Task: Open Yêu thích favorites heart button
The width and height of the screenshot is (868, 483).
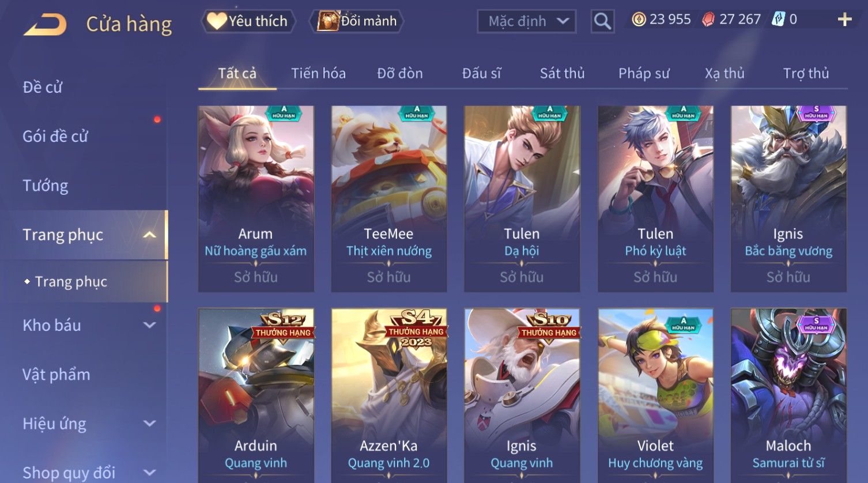Action: pyautogui.click(x=248, y=21)
